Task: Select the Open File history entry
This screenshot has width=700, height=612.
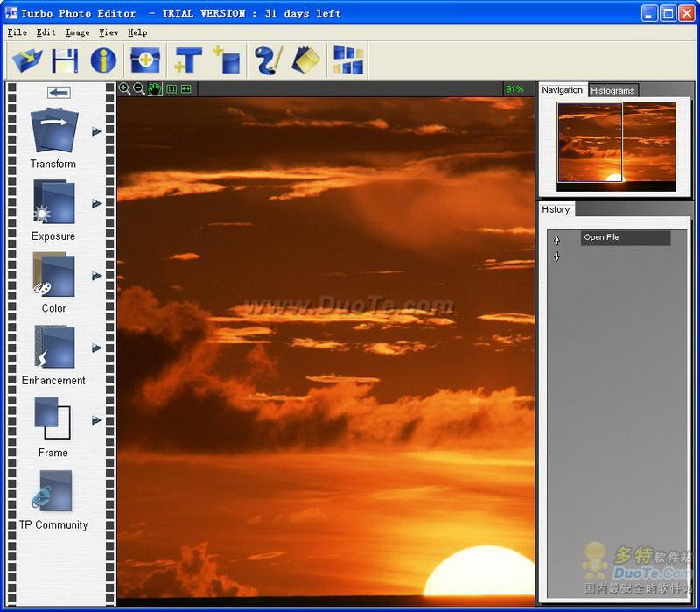Action: pos(626,237)
